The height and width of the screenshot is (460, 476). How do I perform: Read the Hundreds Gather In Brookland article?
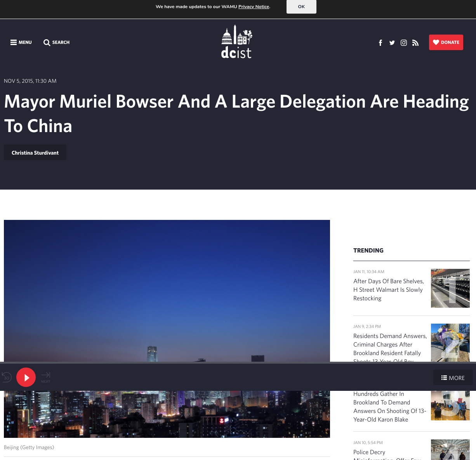click(x=390, y=407)
